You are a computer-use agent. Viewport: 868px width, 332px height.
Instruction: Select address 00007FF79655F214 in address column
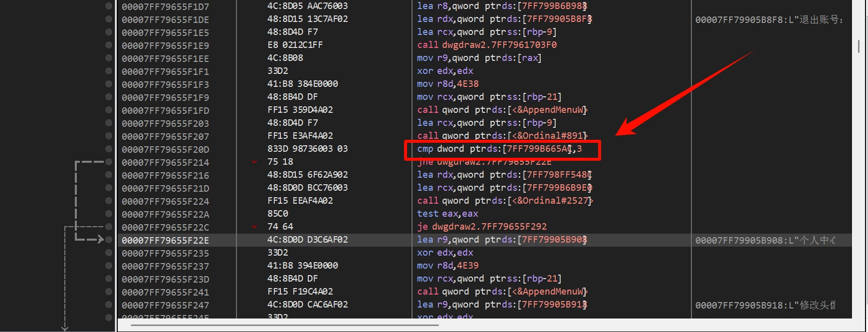pos(165,162)
